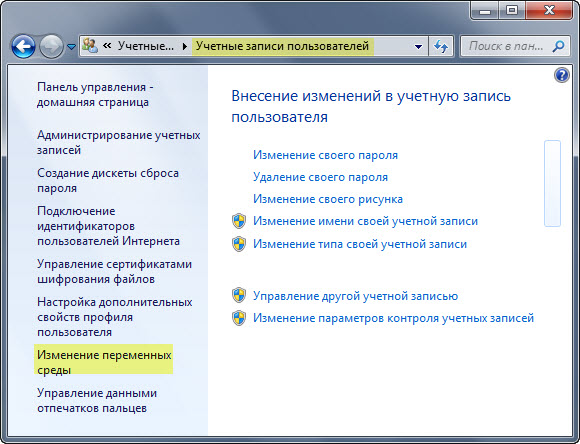Expand the address bar history dropdown arrow

pos(418,47)
